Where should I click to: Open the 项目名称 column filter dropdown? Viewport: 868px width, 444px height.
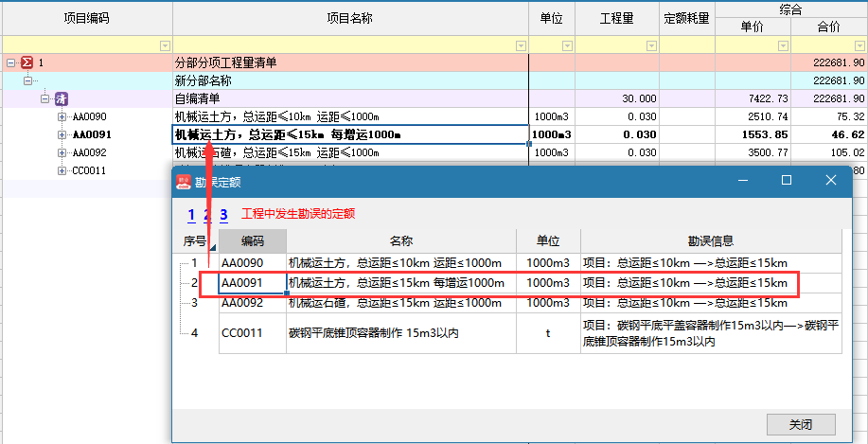(x=520, y=45)
